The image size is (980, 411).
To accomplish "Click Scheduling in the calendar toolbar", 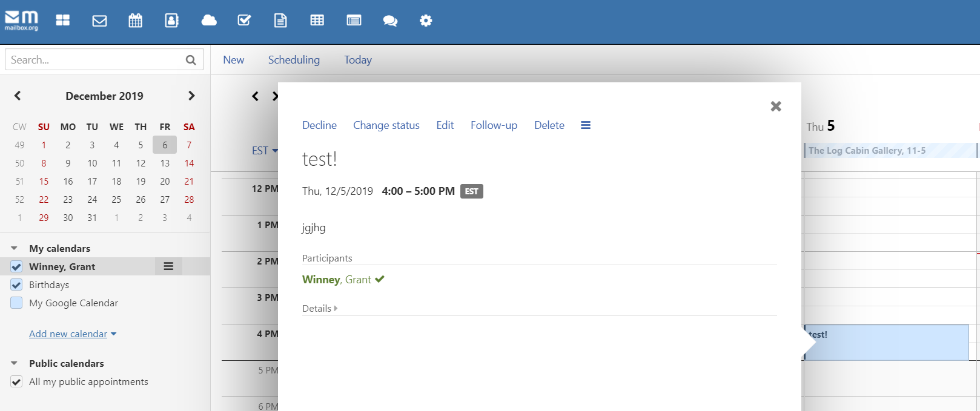I will 294,60.
